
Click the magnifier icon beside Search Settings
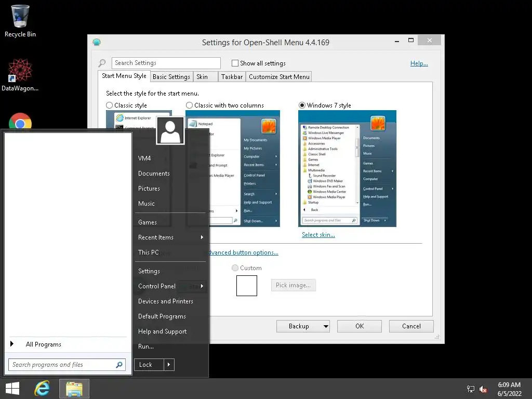102,63
